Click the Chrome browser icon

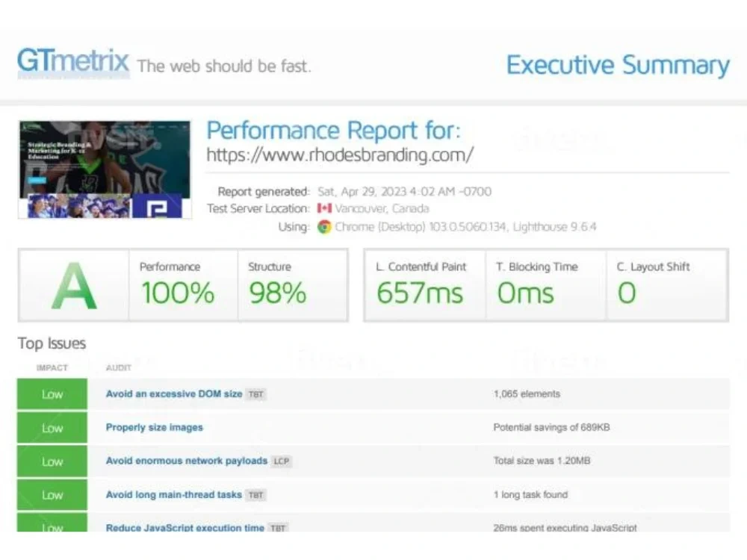pyautogui.click(x=324, y=227)
